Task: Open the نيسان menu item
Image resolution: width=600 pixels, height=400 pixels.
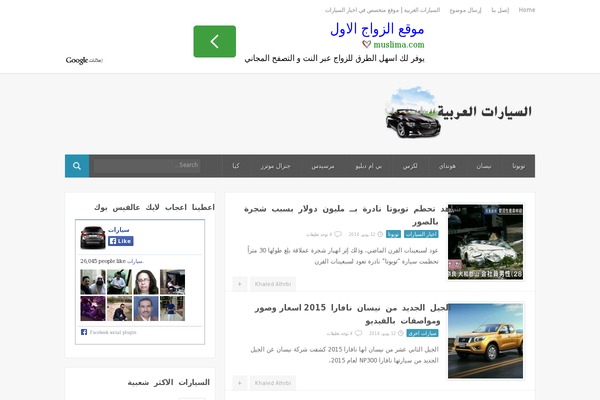Action: (x=484, y=166)
